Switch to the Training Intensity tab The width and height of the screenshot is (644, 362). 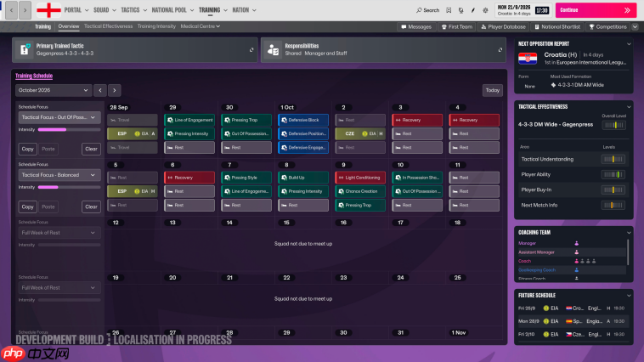point(156,26)
